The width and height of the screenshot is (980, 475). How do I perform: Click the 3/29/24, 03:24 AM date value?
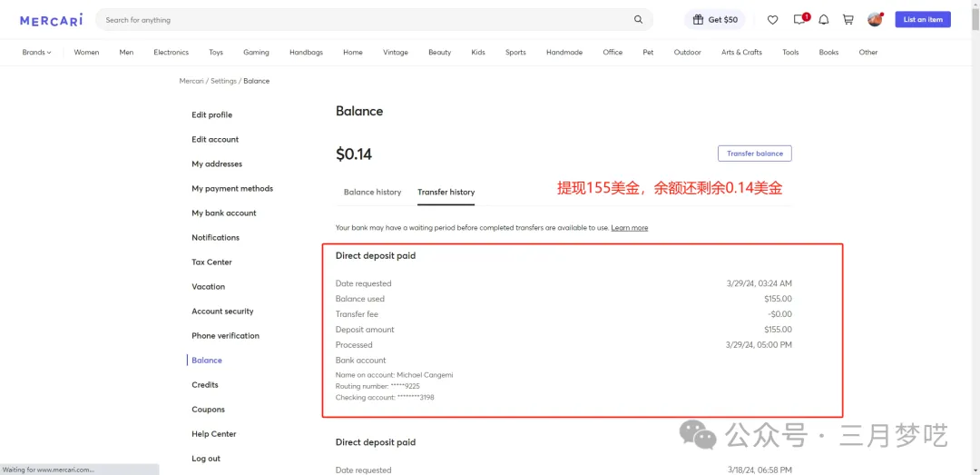click(759, 283)
